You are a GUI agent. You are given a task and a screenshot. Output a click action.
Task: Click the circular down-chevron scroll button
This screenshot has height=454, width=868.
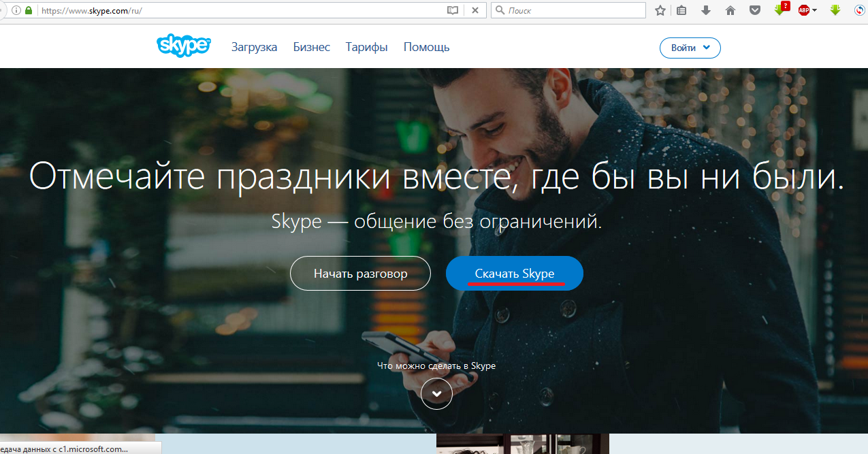[436, 393]
